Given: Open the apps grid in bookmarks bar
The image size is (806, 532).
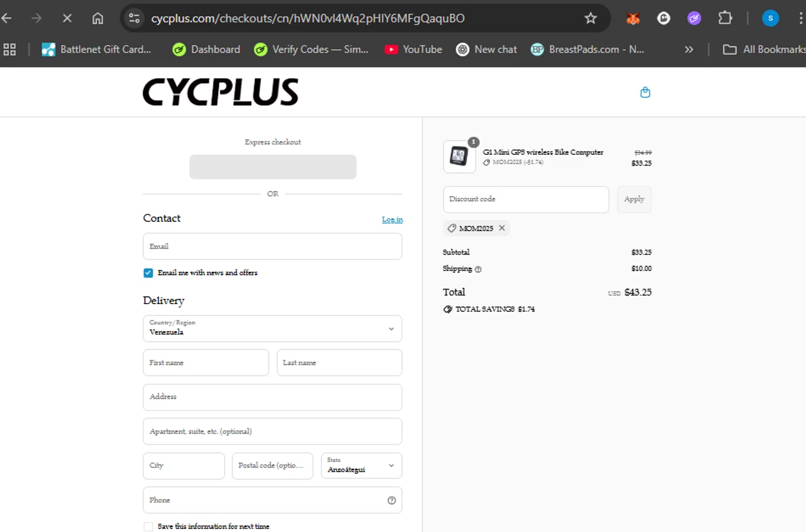Looking at the screenshot, I should click(x=10, y=49).
